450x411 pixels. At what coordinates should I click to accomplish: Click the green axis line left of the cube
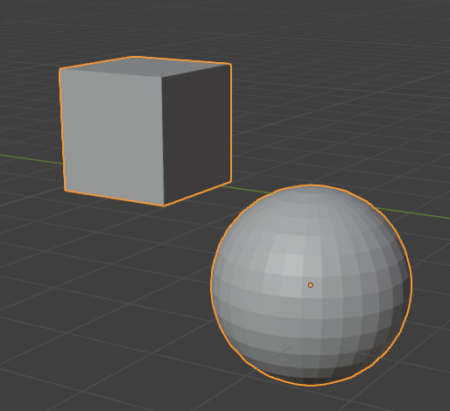31,159
